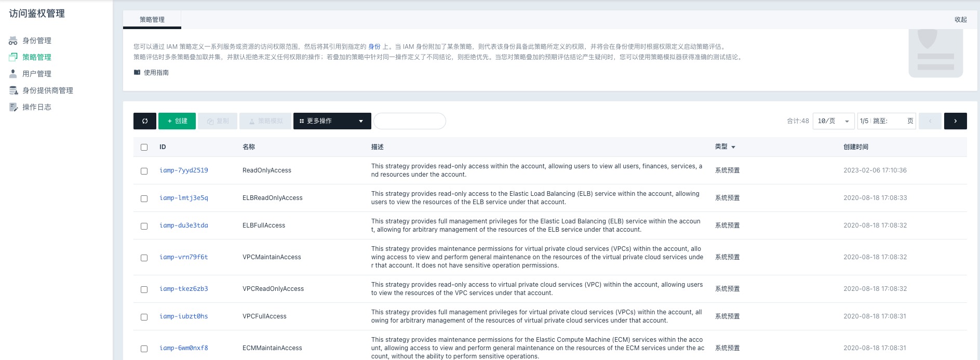The image size is (980, 360).
Task: Open the 使用指南 link
Action: pyautogui.click(x=156, y=73)
